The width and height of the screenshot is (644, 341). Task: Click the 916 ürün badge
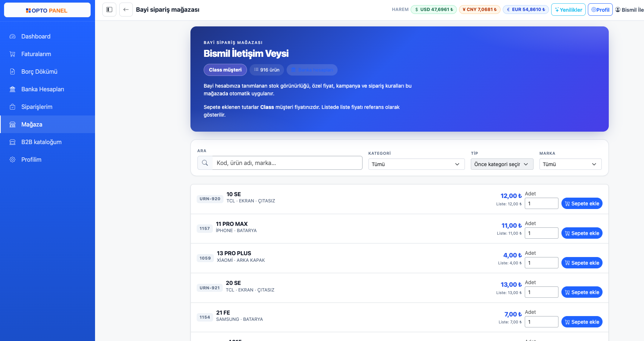coord(267,70)
